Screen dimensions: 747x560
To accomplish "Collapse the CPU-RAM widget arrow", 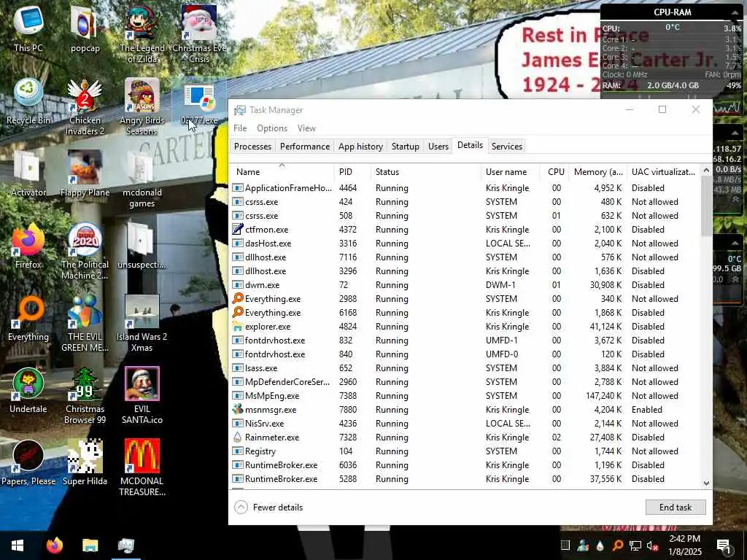I will [x=735, y=12].
